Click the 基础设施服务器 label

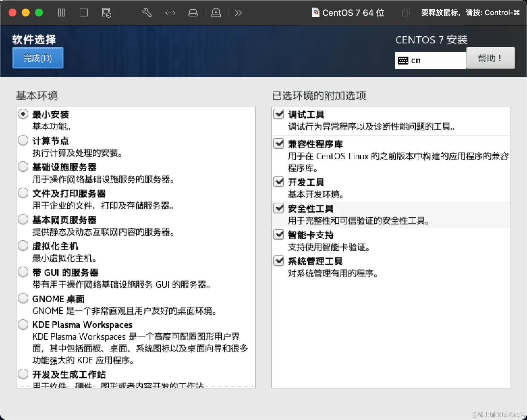(65, 167)
